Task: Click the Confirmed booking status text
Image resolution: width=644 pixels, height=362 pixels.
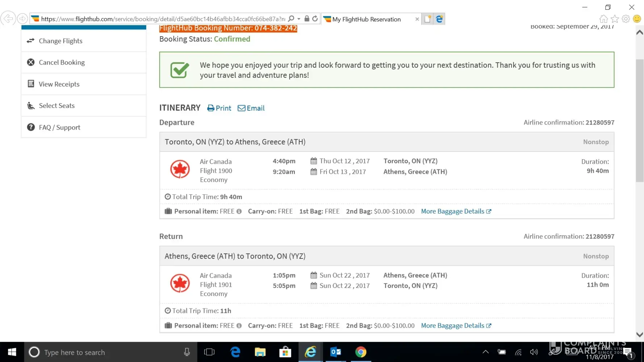Action: pyautogui.click(x=232, y=39)
